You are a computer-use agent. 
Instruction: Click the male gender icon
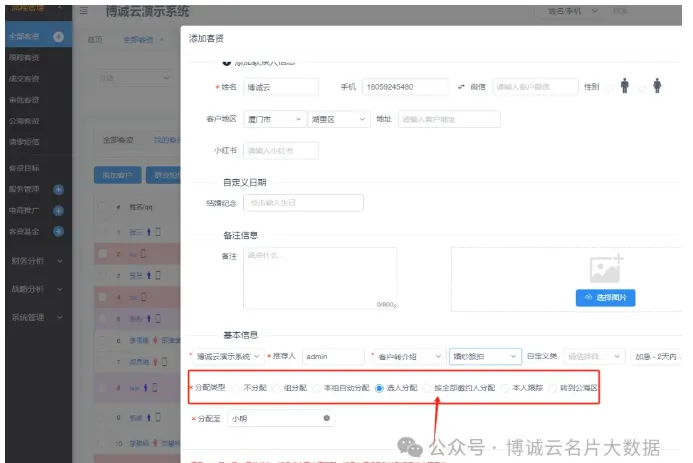tap(624, 87)
